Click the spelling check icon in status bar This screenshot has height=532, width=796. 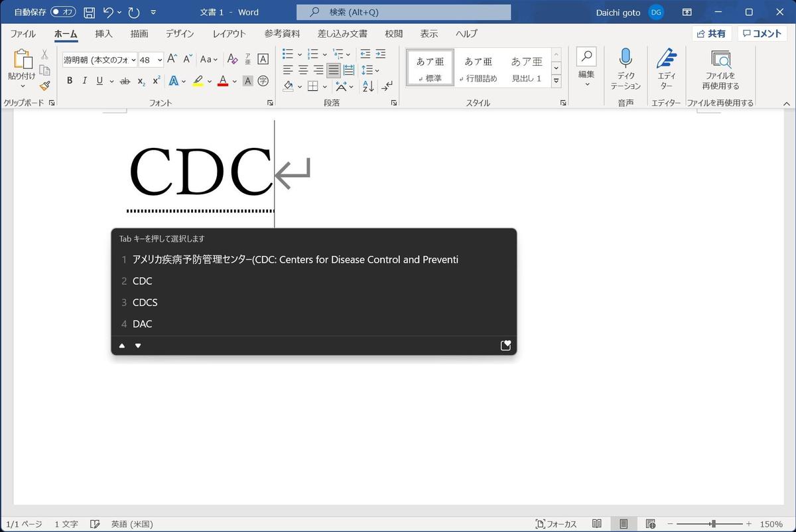click(x=95, y=524)
